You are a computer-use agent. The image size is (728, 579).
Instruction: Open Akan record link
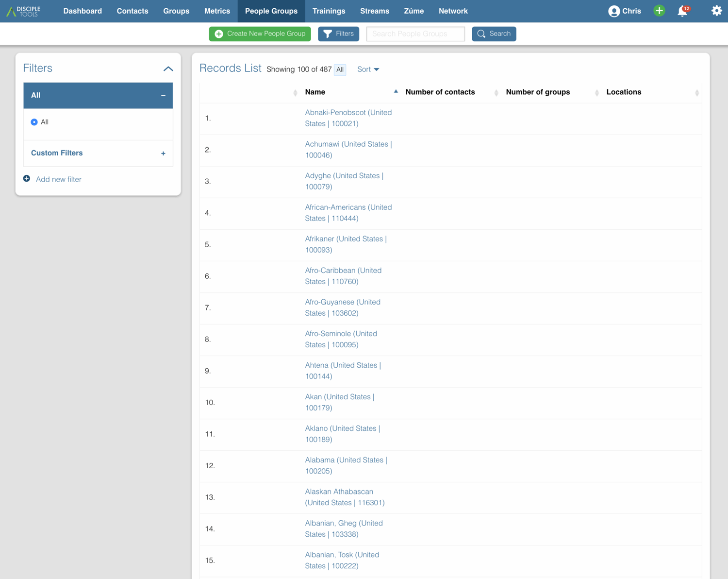340,402
